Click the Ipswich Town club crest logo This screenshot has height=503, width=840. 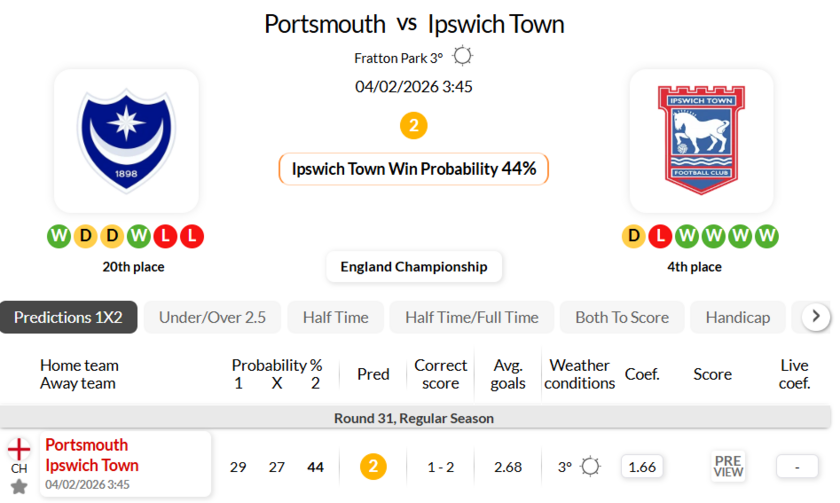click(x=700, y=139)
